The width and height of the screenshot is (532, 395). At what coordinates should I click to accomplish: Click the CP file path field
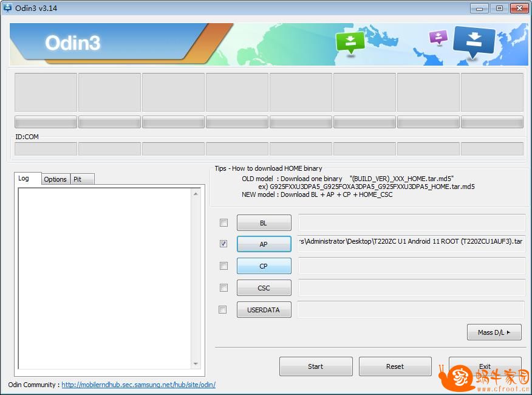tap(412, 266)
